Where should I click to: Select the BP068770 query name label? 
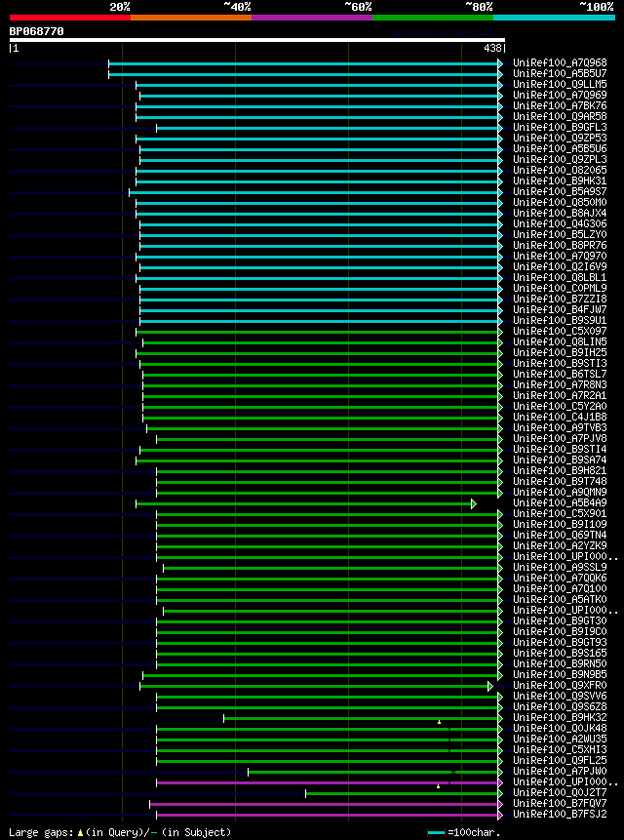tap(36, 31)
